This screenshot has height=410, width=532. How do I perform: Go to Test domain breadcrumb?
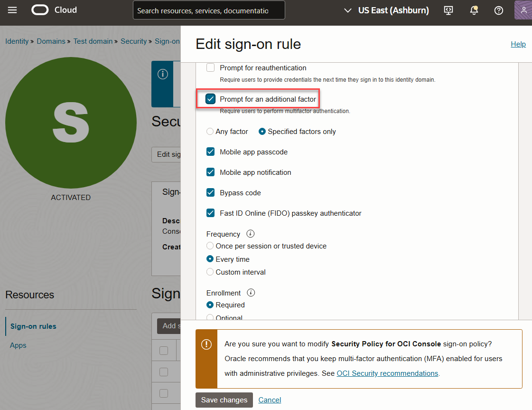tap(93, 41)
